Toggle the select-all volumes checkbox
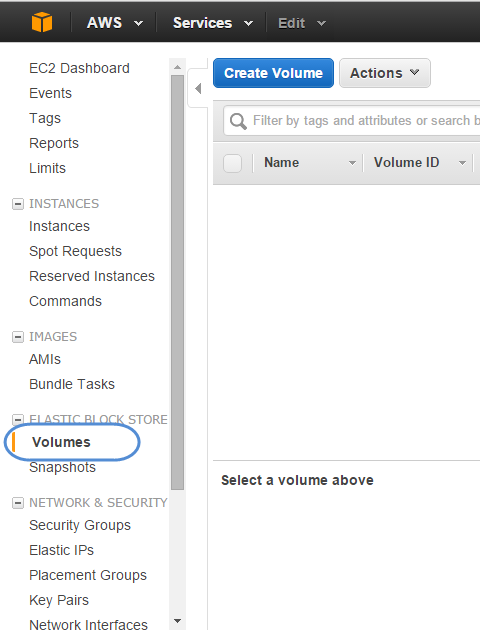The image size is (480, 637). (x=232, y=163)
